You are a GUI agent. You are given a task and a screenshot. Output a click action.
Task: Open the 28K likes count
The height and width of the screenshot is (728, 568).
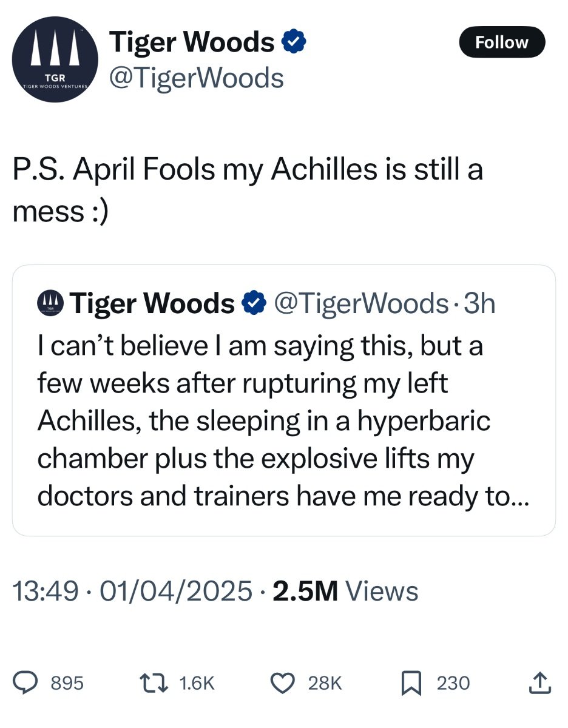click(x=325, y=683)
